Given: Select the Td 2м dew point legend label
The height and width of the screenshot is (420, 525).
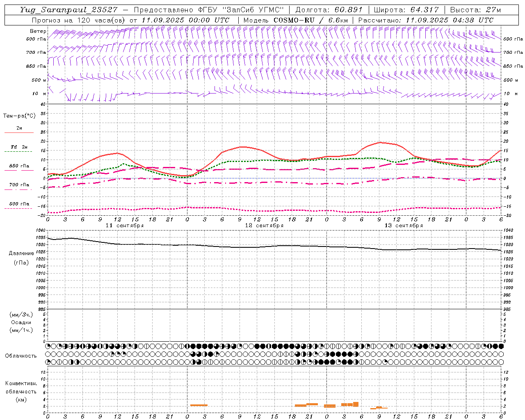Looking at the screenshot, I should [x=19, y=147].
